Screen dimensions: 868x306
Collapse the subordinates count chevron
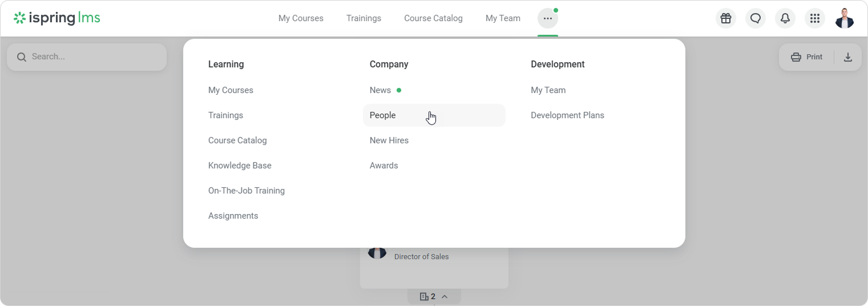coord(445,296)
